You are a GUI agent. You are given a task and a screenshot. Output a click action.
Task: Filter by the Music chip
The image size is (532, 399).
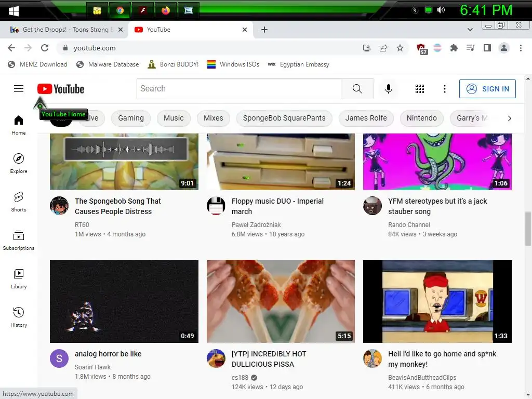pyautogui.click(x=174, y=118)
